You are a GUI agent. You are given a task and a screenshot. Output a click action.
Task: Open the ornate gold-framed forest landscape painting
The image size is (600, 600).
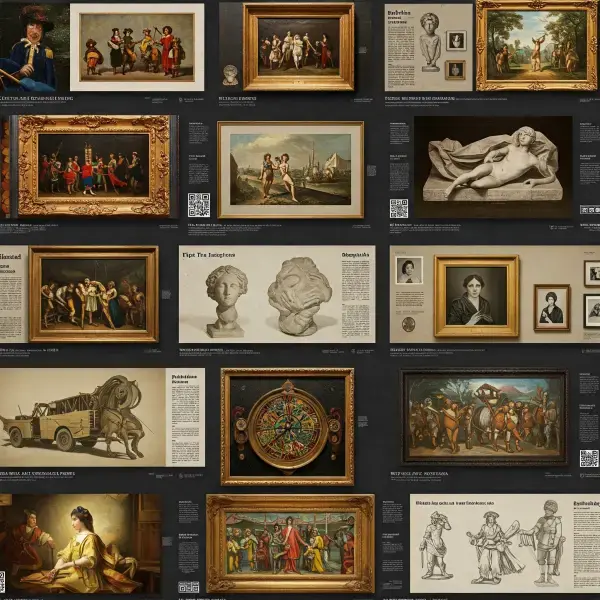click(536, 46)
